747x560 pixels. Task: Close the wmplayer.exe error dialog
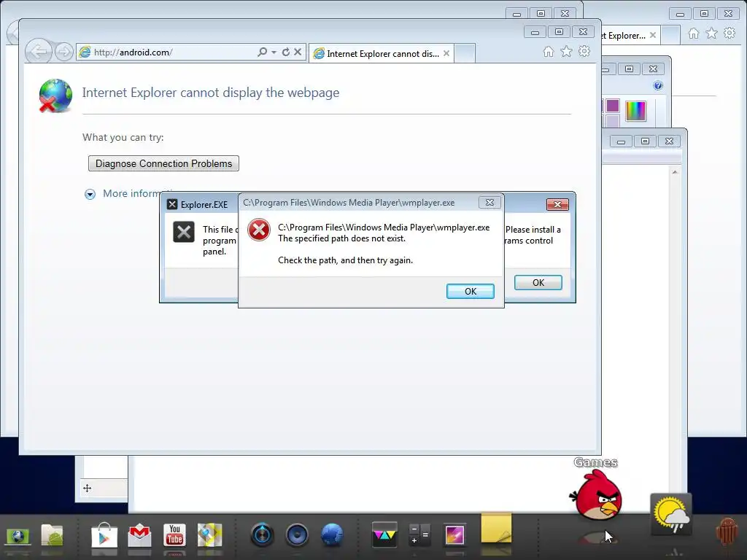click(x=489, y=203)
